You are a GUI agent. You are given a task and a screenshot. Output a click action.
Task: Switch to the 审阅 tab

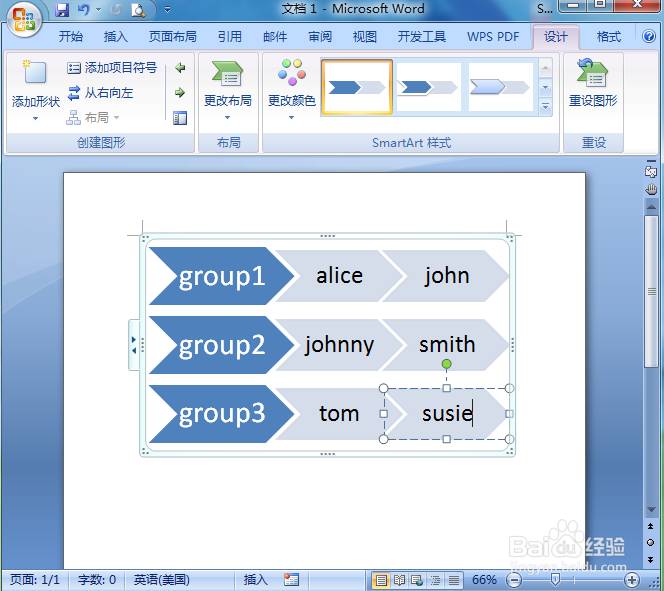pos(320,37)
